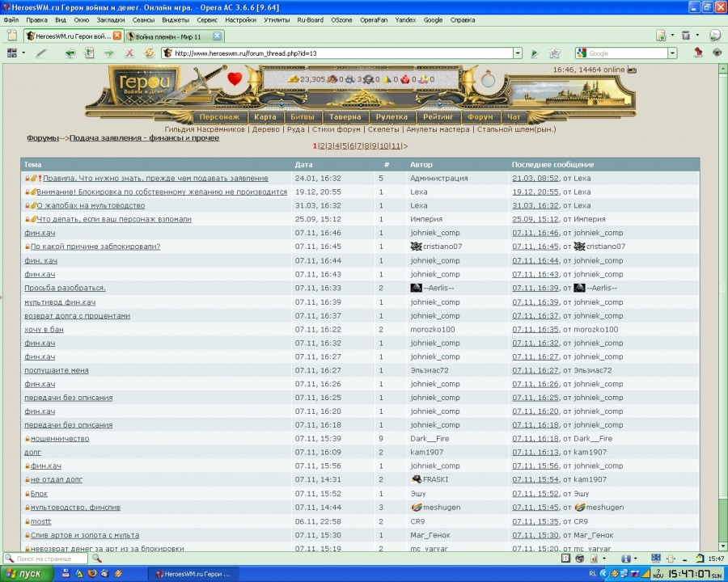
Task: Close the HeroesWM.ru browser tab
Action: (117, 36)
